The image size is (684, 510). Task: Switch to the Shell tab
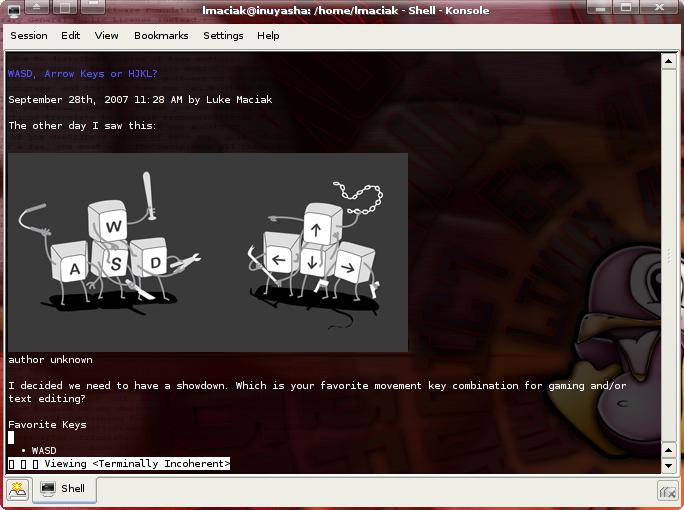(x=64, y=489)
